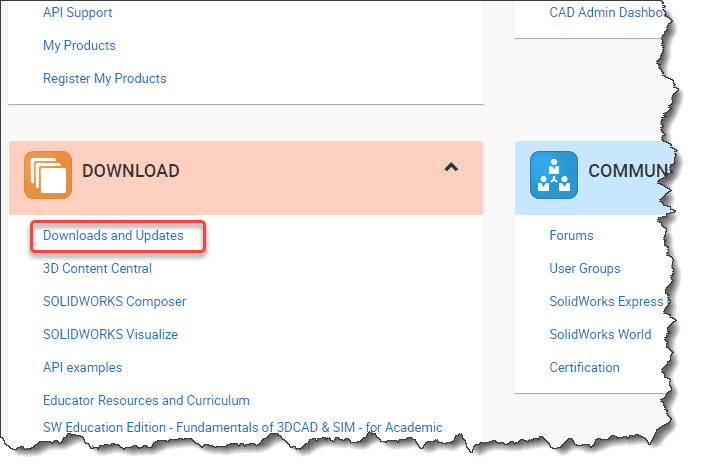
Task: Open Educator Resources and Curriculum
Action: tap(146, 400)
